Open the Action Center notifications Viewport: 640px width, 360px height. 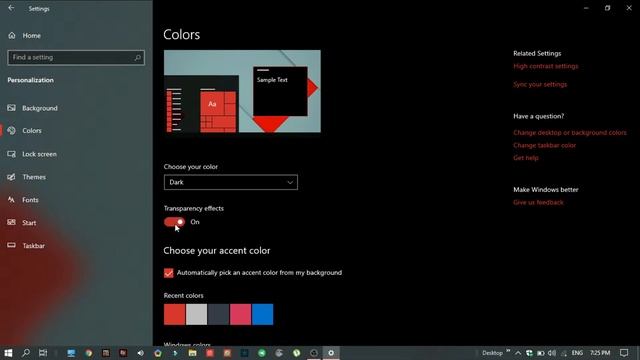coord(624,353)
